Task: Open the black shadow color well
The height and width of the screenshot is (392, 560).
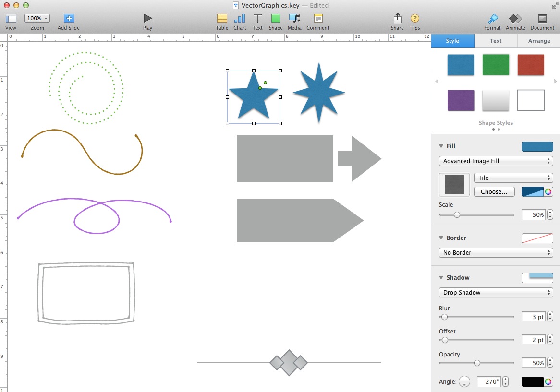Action: click(533, 381)
